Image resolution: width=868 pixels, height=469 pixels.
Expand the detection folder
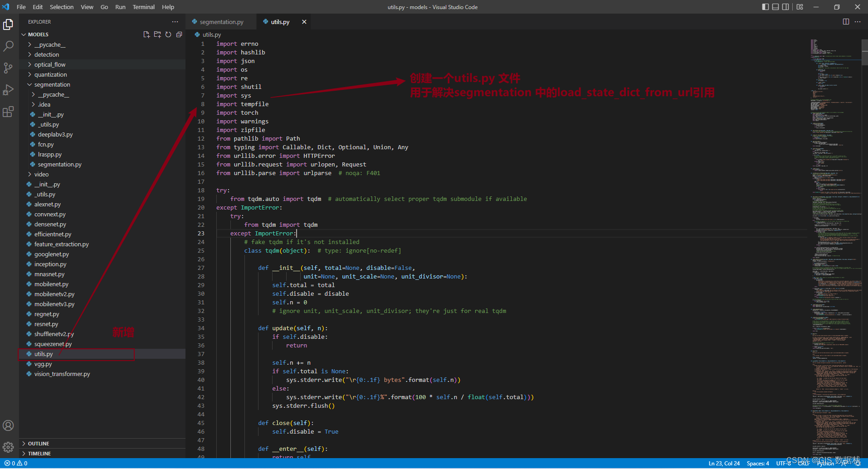[47, 54]
